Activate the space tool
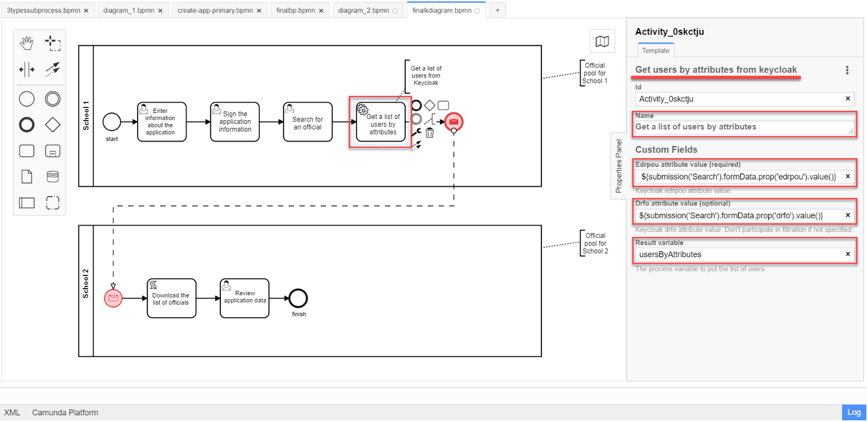868x422 pixels. [26, 69]
